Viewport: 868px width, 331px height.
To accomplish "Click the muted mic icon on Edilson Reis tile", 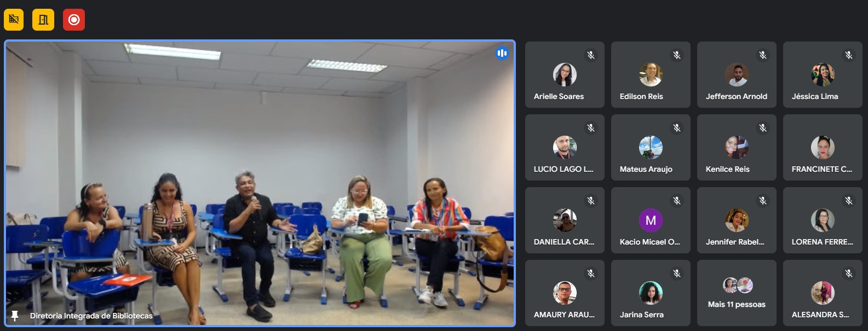I will click(677, 55).
